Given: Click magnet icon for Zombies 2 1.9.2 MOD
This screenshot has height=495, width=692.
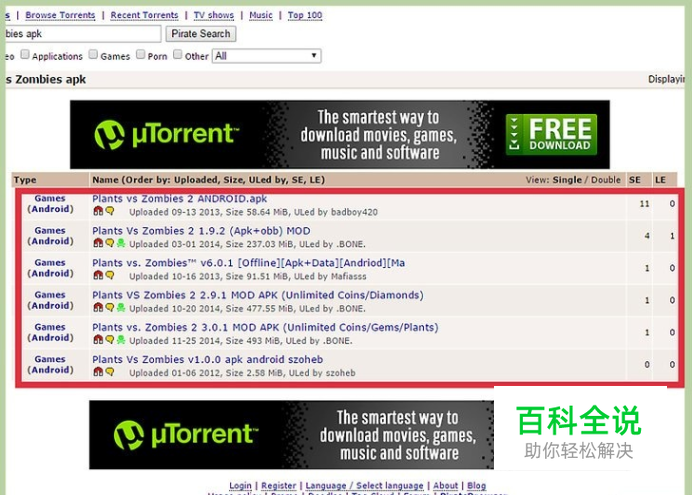Looking at the screenshot, I should tap(98, 243).
